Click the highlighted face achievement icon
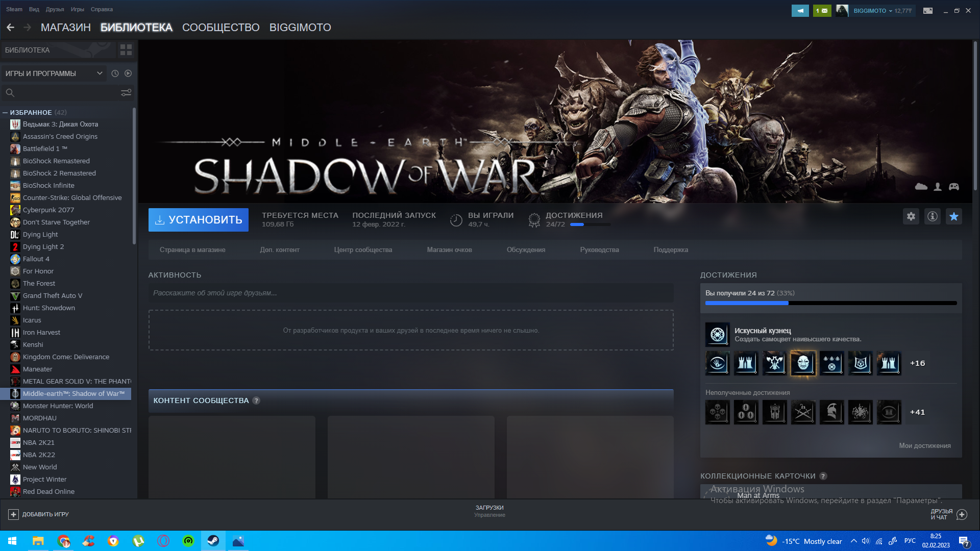Screen dimensions: 980x551 803,363
